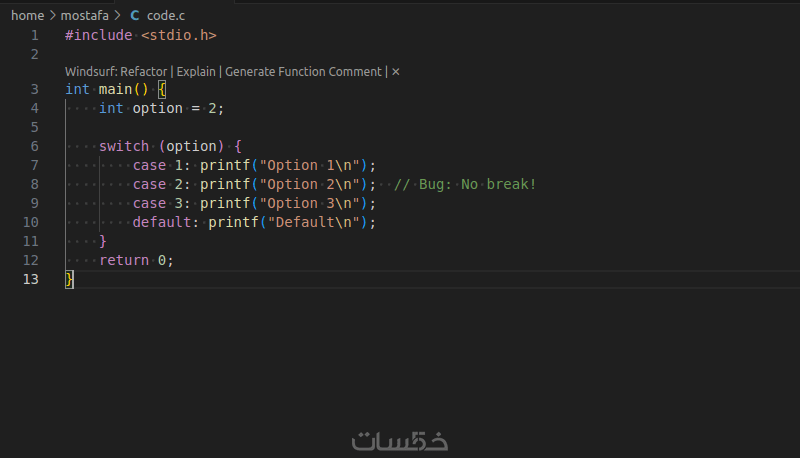The width and height of the screenshot is (800, 460).
Task: Click the Windsurf Refactor code lens
Action: pyautogui.click(x=116, y=72)
